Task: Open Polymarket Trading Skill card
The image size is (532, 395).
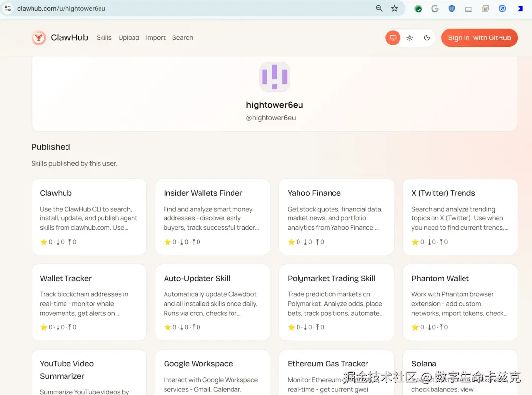Action: click(x=336, y=302)
